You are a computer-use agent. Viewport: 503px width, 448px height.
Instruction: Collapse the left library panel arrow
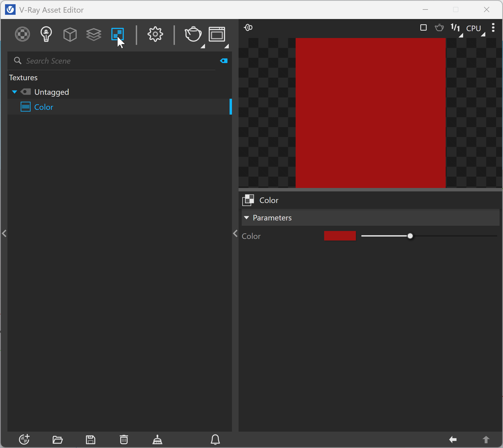tap(4, 233)
